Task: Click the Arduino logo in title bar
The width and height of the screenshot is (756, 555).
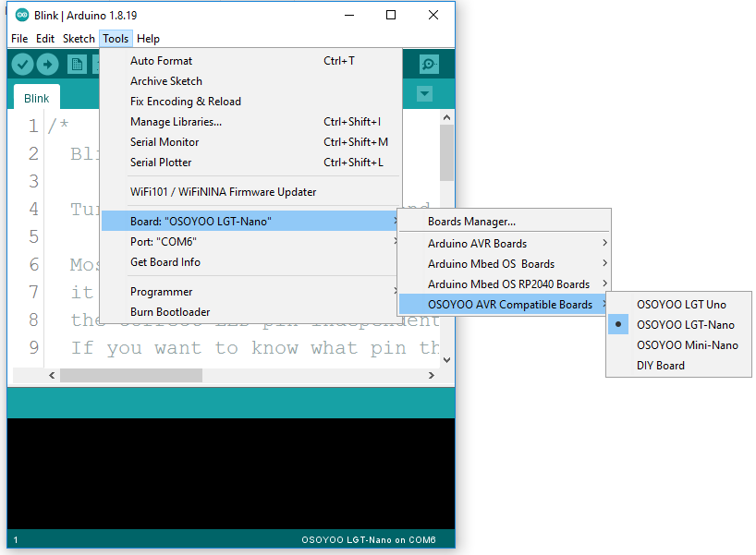Action: coord(21,15)
